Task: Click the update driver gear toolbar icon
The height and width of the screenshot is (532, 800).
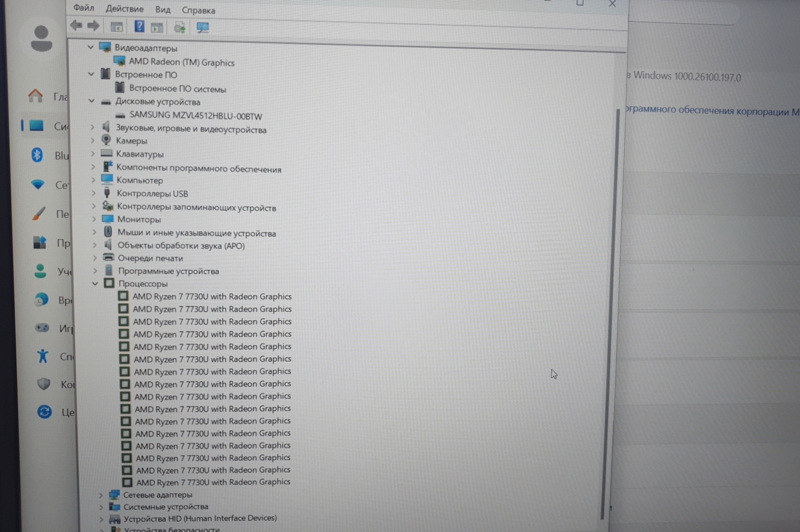Action: tap(180, 28)
